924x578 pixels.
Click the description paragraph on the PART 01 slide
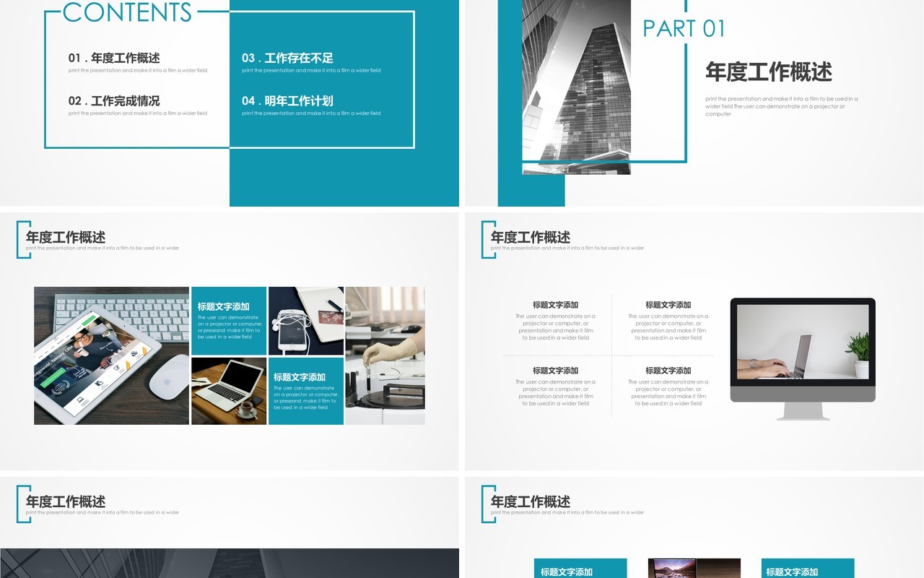(x=782, y=106)
